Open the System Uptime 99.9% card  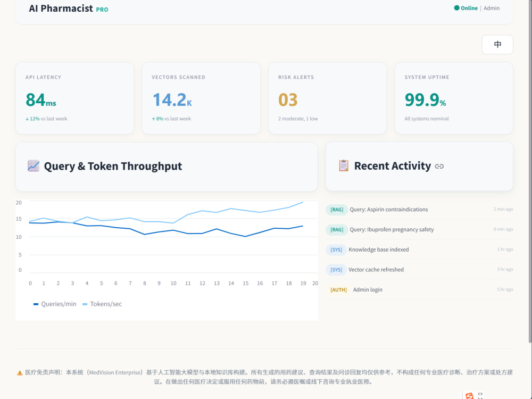click(454, 98)
